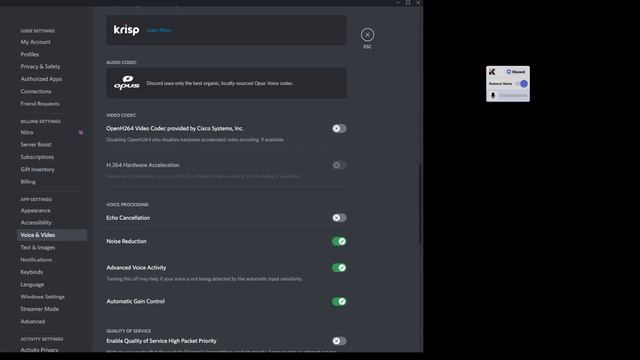Screen dimensions: 640x360
Task: Click the microphone icon in the Krisp widget
Action: 493,95
